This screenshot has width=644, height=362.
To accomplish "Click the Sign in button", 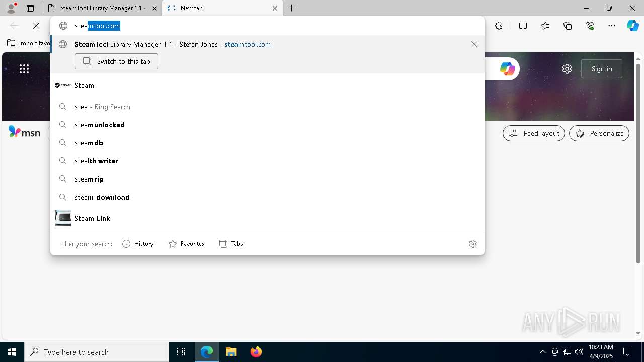I will pyautogui.click(x=602, y=69).
